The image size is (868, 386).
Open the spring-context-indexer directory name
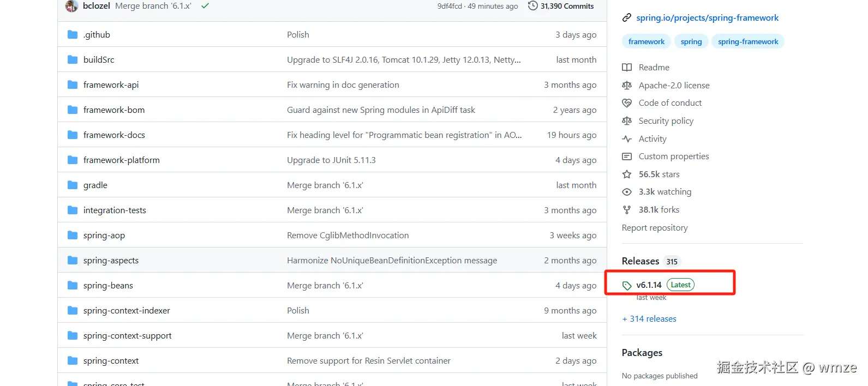[127, 310]
